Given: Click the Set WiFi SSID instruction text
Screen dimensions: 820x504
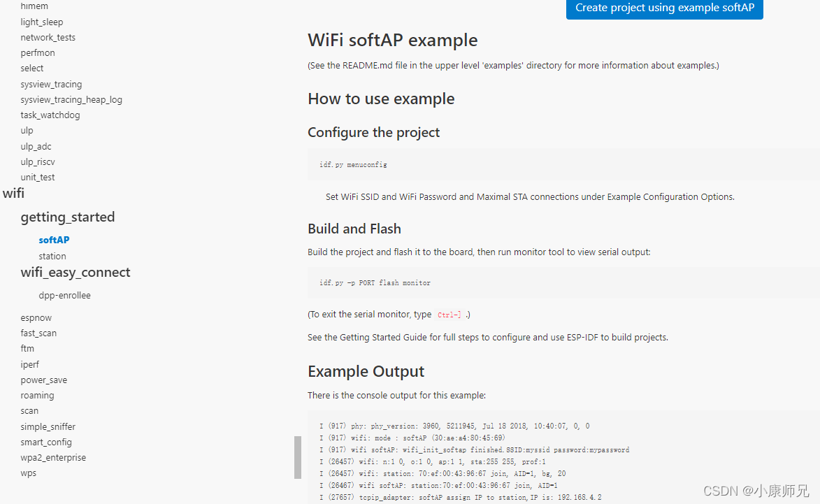Looking at the screenshot, I should coord(530,196).
